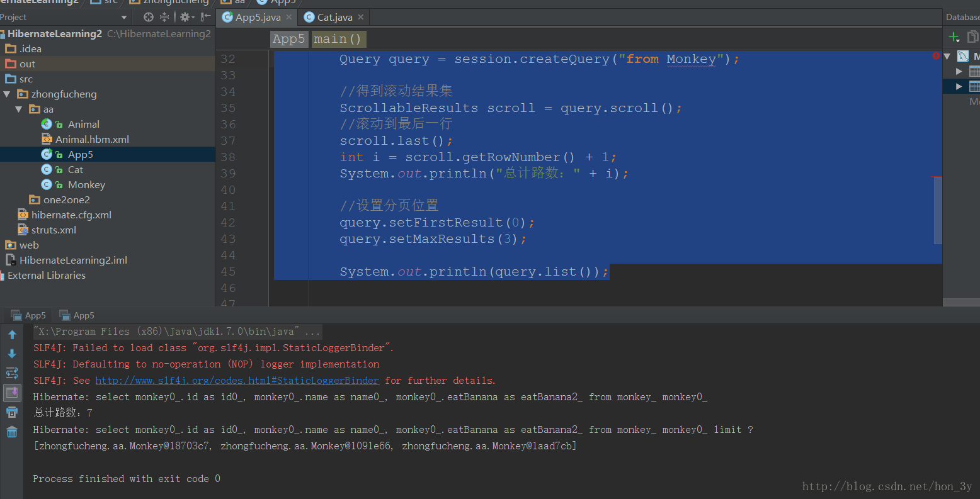Click the scroll from source crosshair icon
Image resolution: width=980 pixels, height=499 pixels.
[149, 17]
